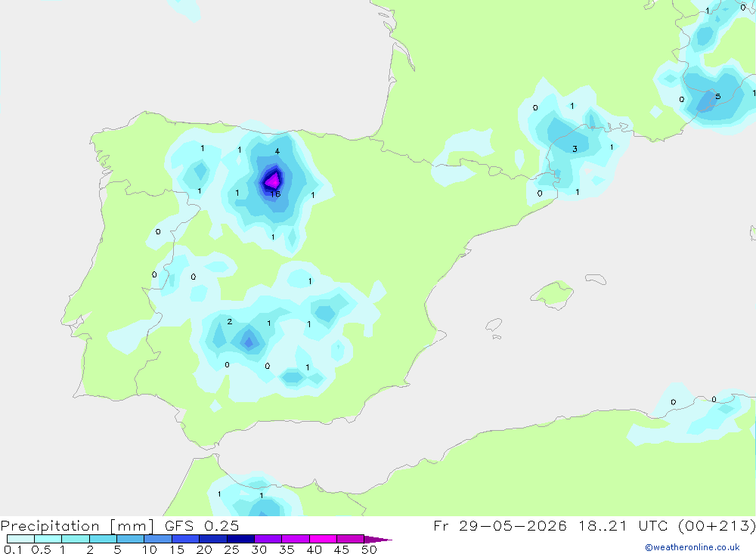Screen dimensions: 756x554
Task: Click the '35' legend scale label
Action: (287, 549)
